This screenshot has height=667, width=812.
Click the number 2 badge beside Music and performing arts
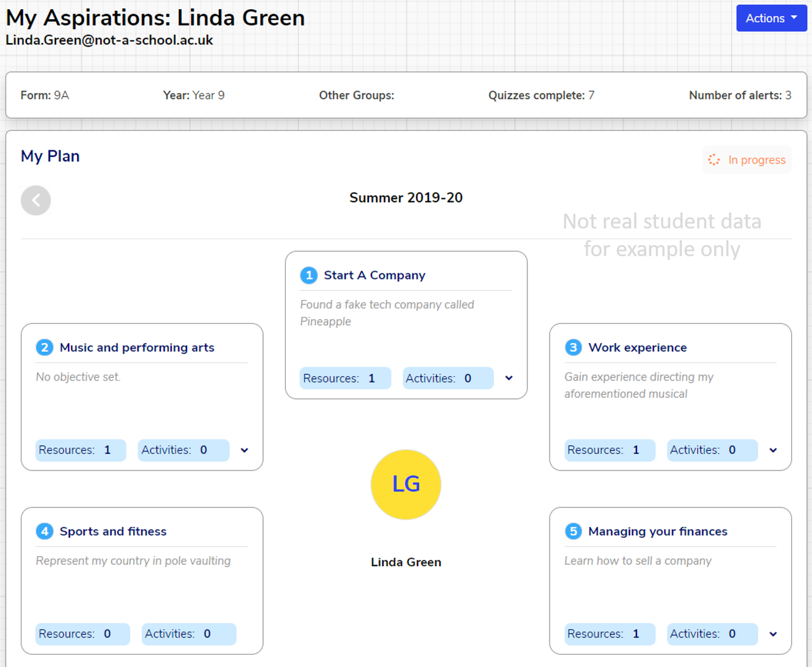click(x=44, y=347)
